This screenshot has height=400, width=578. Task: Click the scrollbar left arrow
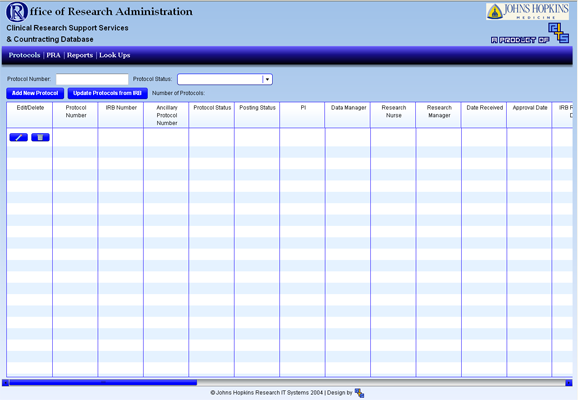(6, 383)
